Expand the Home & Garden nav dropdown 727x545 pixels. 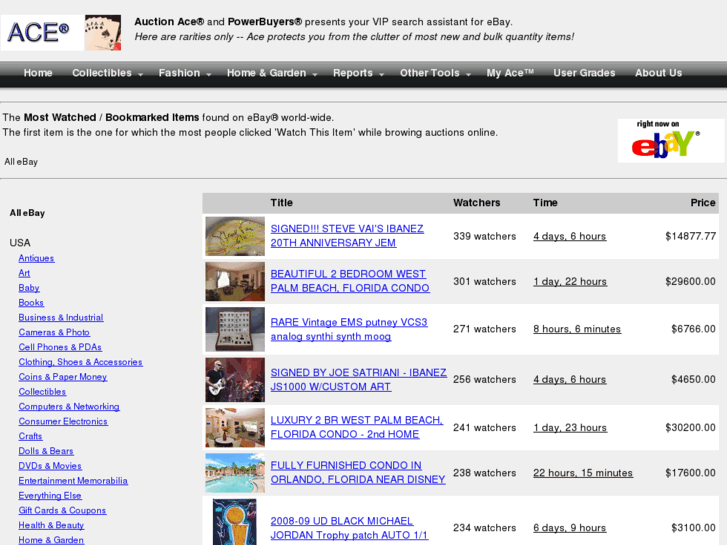tap(272, 73)
